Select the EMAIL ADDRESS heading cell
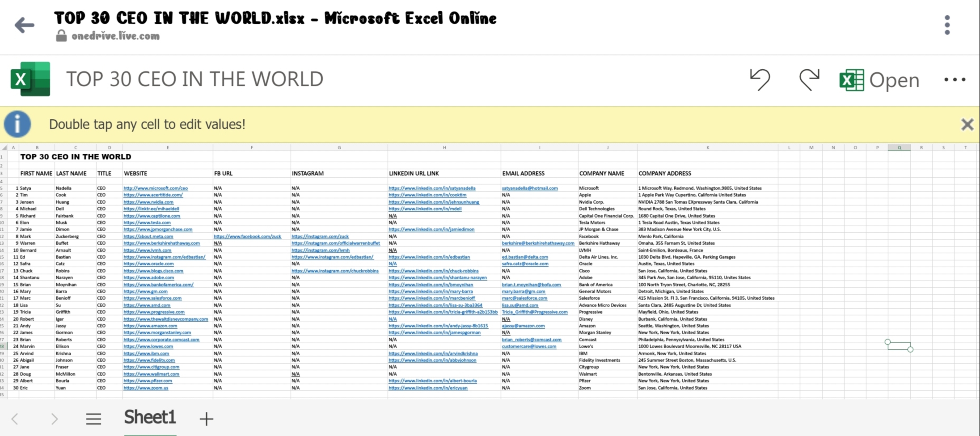Screen dimensions: 980x436 (523, 173)
